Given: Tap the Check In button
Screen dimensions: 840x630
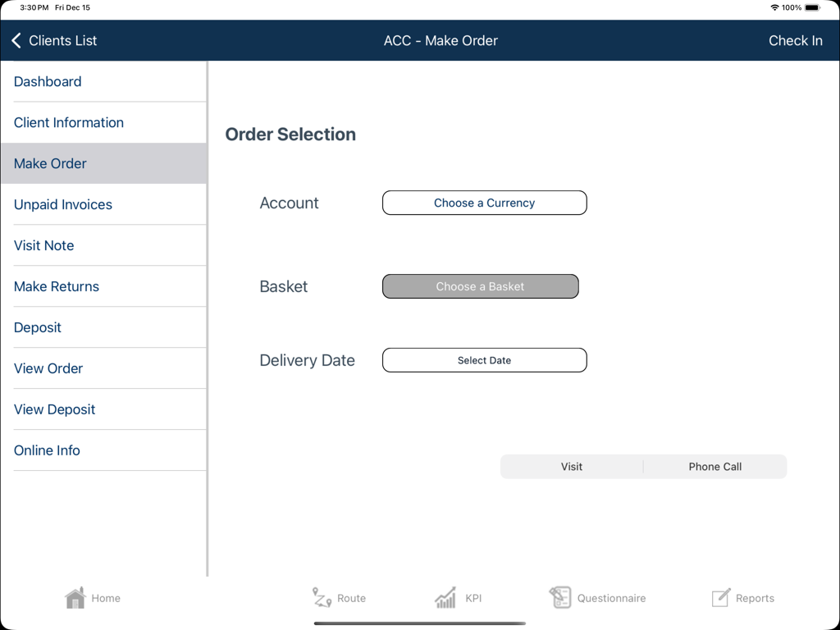Looking at the screenshot, I should point(795,40).
